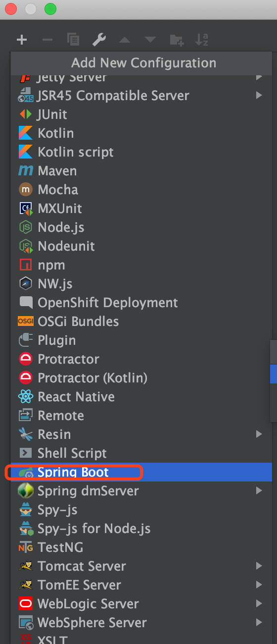Click the red npm square icon
The image size is (277, 644).
tap(26, 265)
